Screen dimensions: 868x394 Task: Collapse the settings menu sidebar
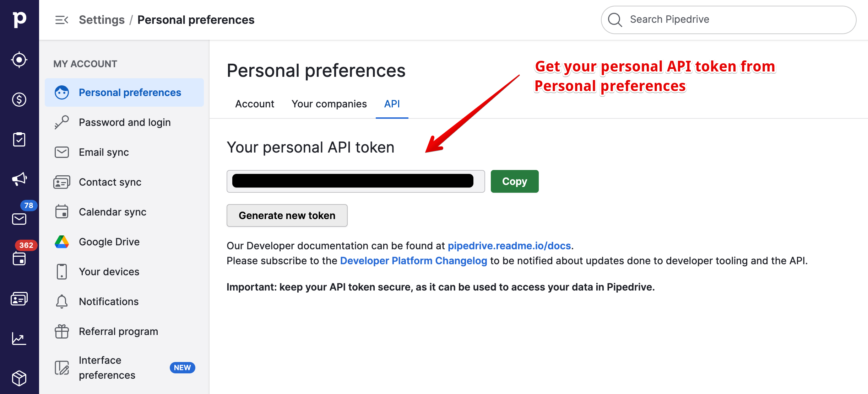pyautogui.click(x=61, y=20)
